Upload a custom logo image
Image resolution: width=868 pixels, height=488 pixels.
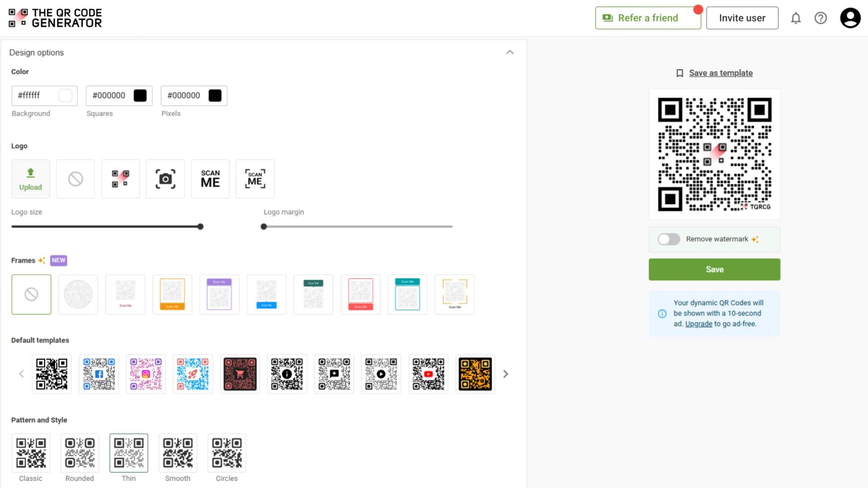pos(31,179)
